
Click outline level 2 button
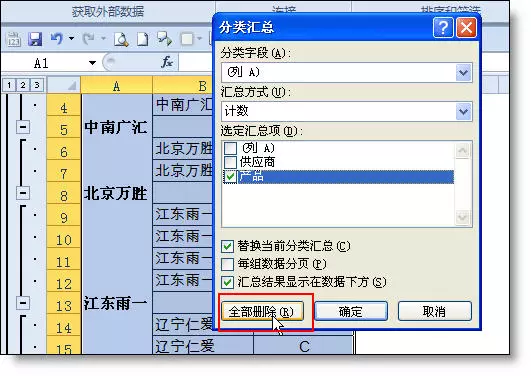(x=23, y=85)
